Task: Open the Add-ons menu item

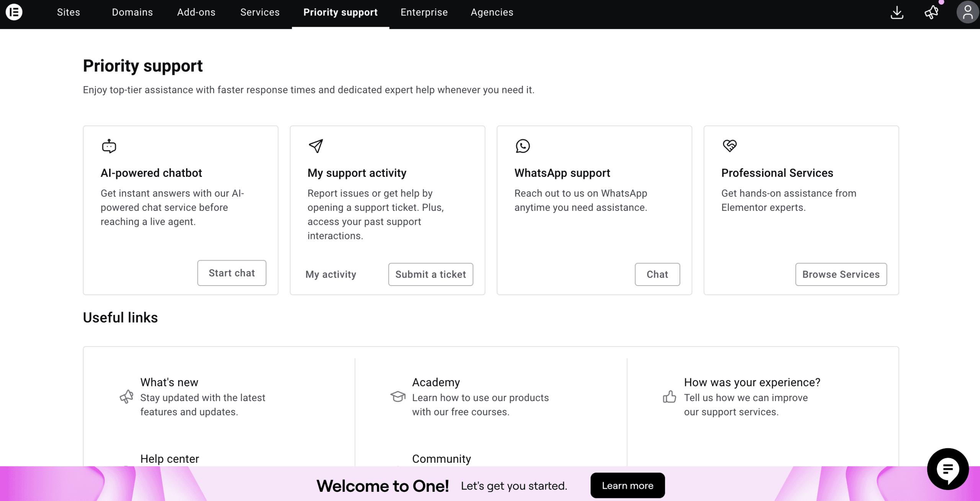Action: (196, 12)
